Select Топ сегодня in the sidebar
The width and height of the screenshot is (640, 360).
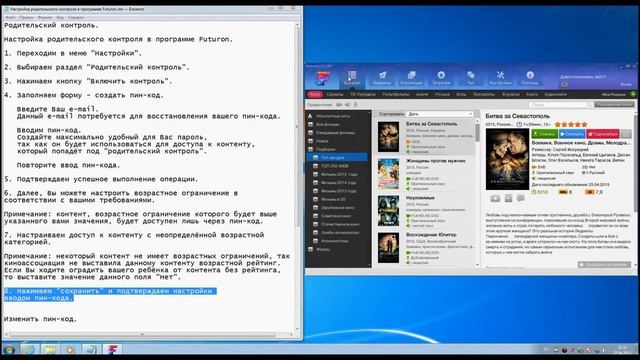pyautogui.click(x=337, y=157)
